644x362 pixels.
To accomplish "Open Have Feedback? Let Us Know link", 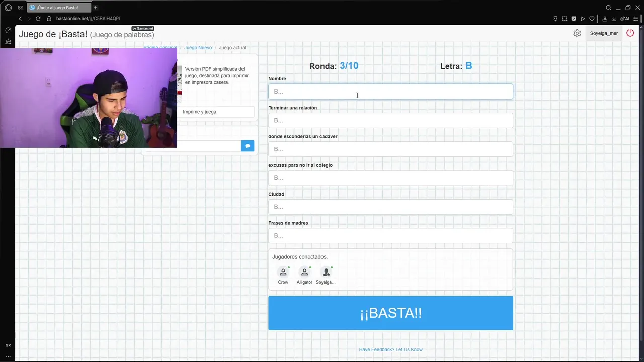I will coord(391,349).
